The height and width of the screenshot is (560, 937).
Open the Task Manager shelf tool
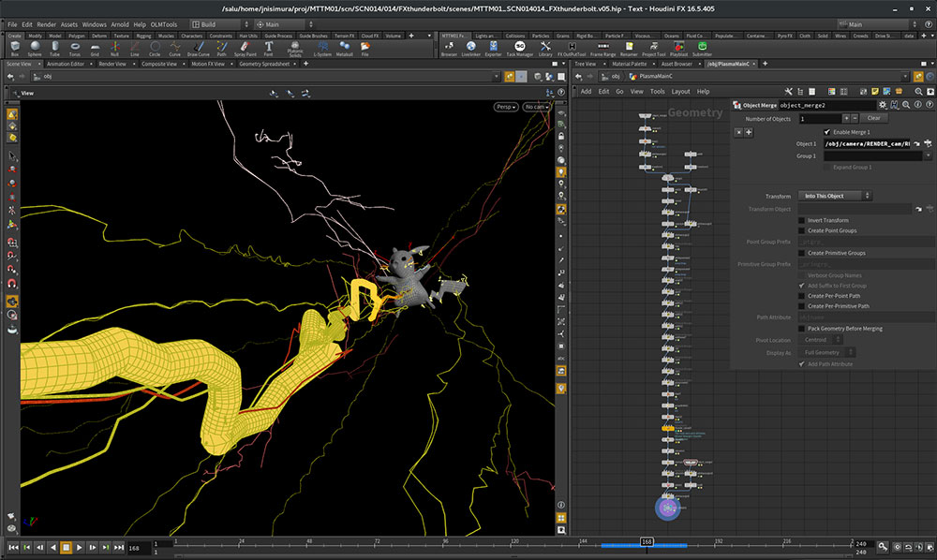(519, 49)
